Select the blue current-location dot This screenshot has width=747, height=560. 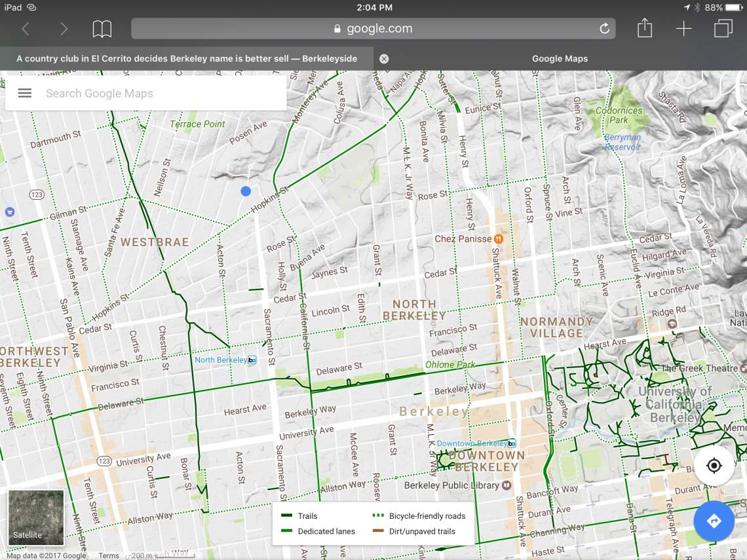[x=246, y=191]
